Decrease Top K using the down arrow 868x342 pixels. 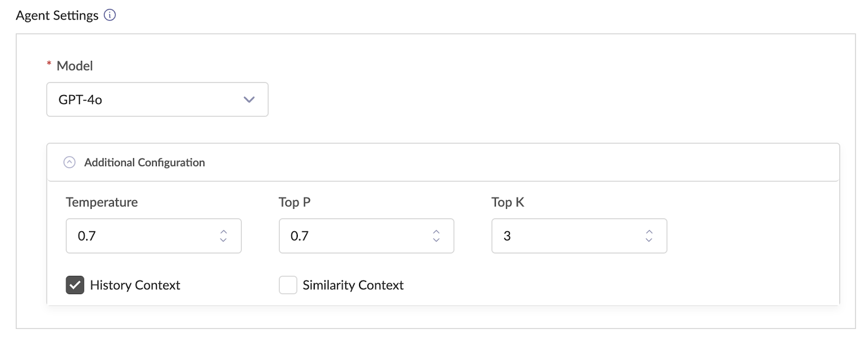tap(649, 240)
